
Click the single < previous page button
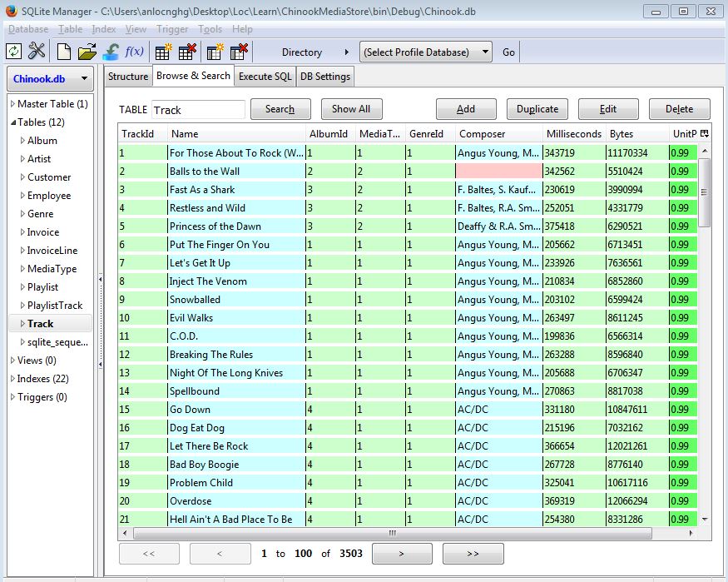pyautogui.click(x=220, y=554)
